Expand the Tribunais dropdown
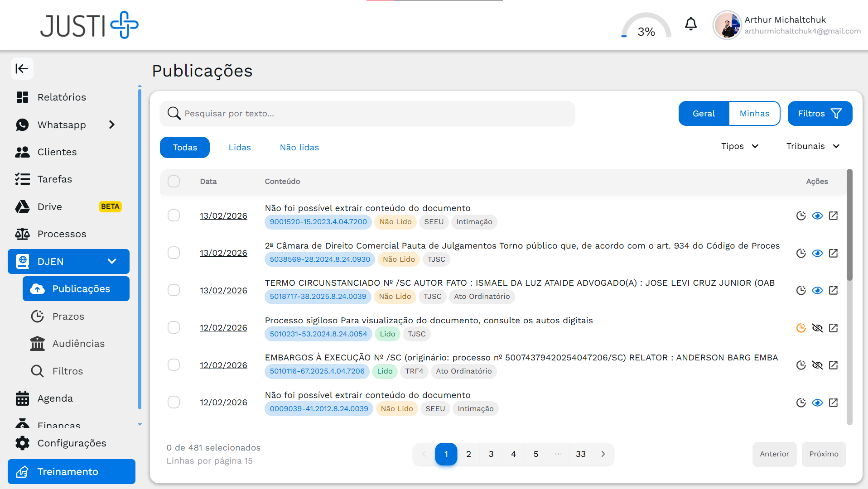Screen dimensions: 868x489 pyautogui.click(x=813, y=146)
